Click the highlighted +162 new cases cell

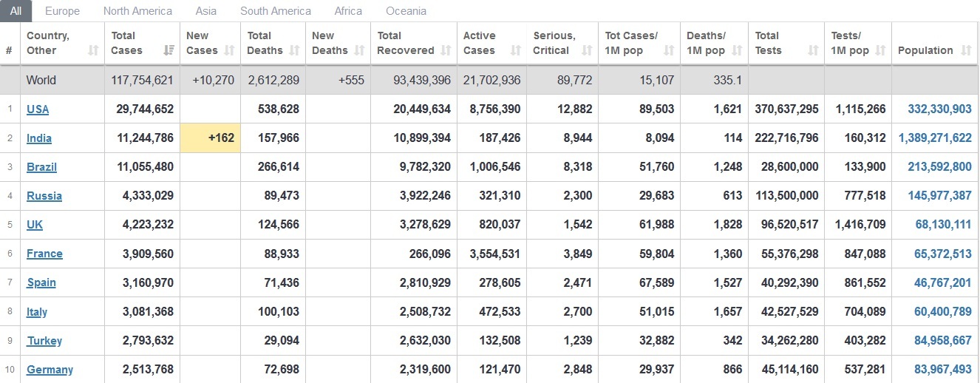[210, 138]
